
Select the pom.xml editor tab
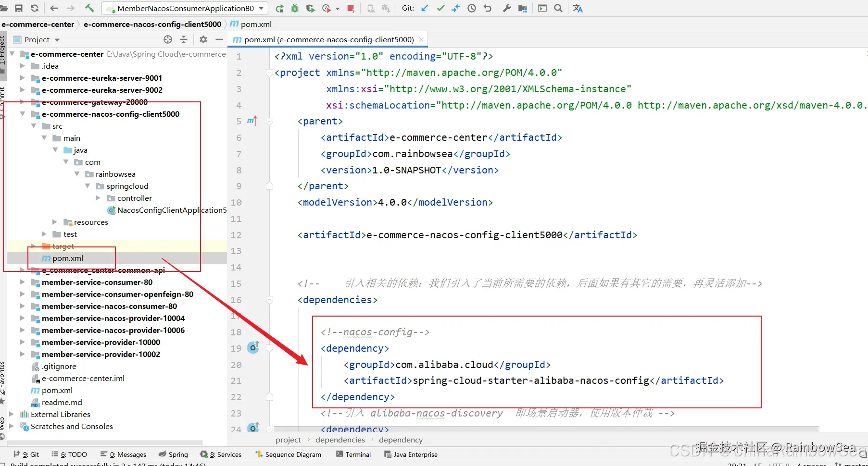[328, 39]
